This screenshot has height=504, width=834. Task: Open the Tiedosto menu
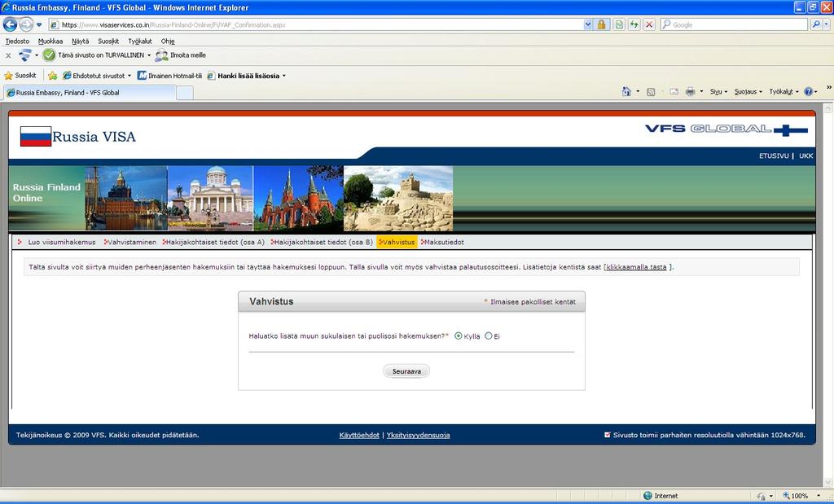tap(18, 41)
